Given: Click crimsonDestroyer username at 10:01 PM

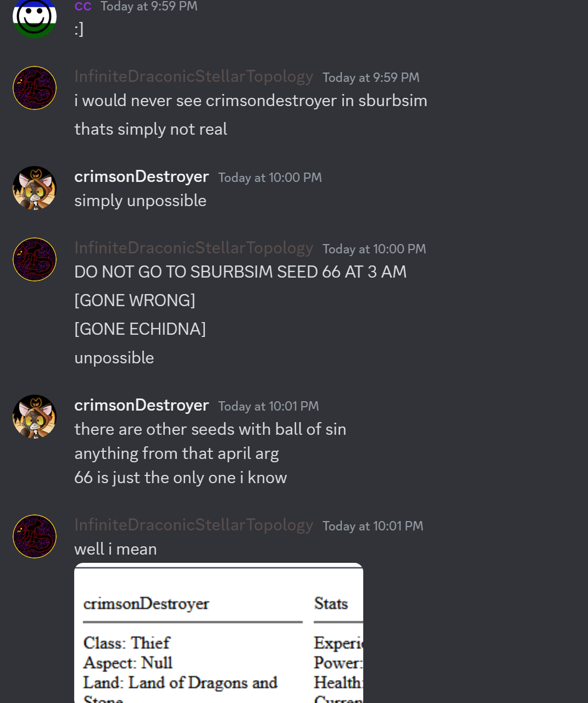Looking at the screenshot, I should point(141,405).
